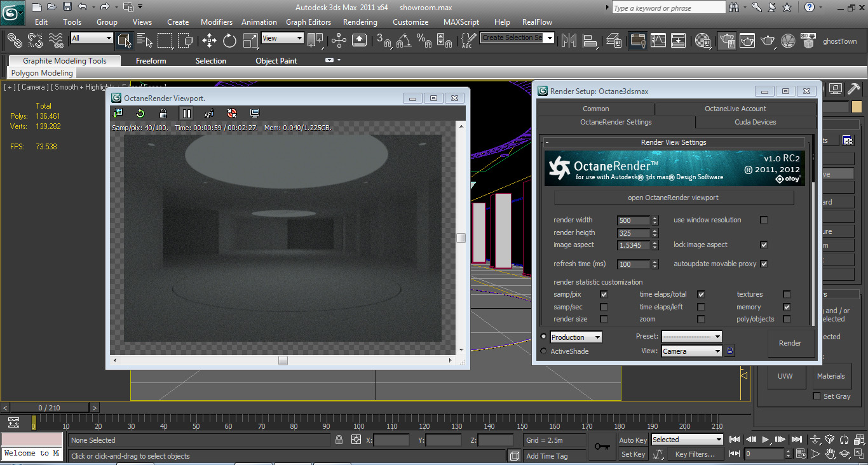This screenshot has width=868, height=465.
Task: Expand the View camera dropdown in Render Setup
Action: (692, 351)
